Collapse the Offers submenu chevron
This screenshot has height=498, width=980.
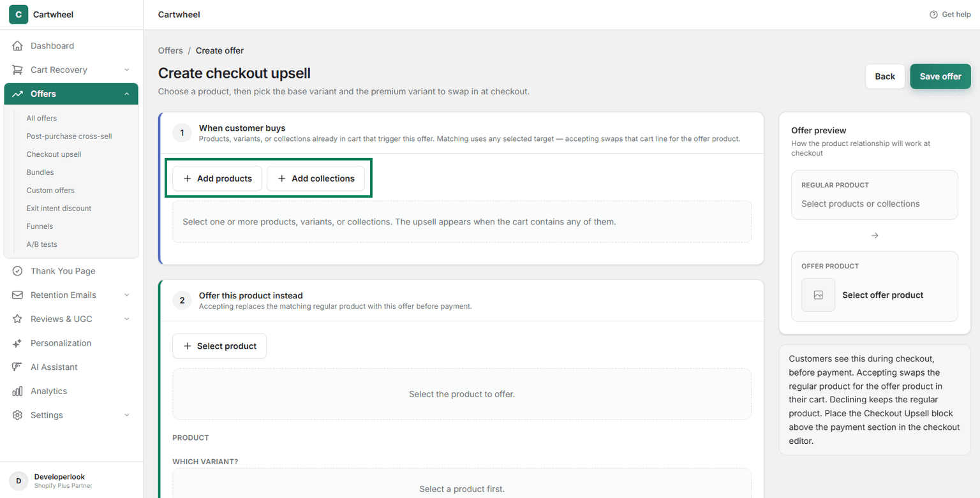tap(126, 94)
